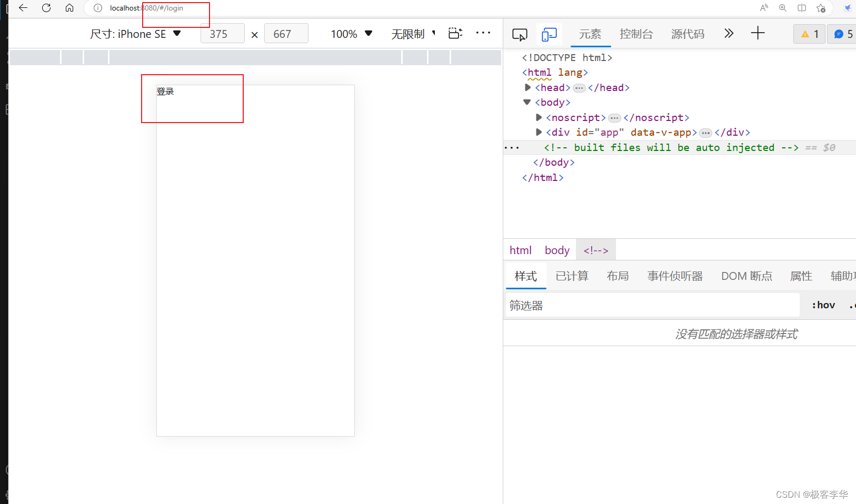
Task: Open the node actions ellipsis beside the comment
Action: (512, 148)
